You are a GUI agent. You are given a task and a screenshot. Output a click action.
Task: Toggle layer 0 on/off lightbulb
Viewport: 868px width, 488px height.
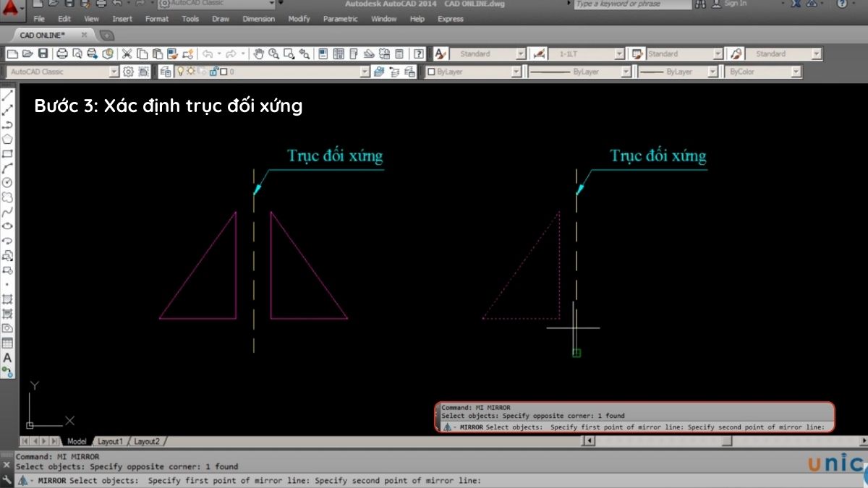[x=181, y=72]
